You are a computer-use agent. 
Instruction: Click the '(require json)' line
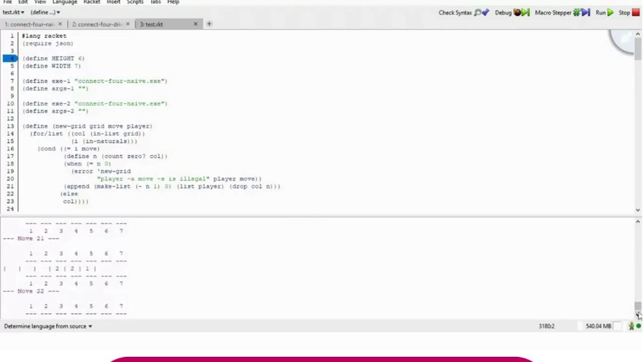48,43
